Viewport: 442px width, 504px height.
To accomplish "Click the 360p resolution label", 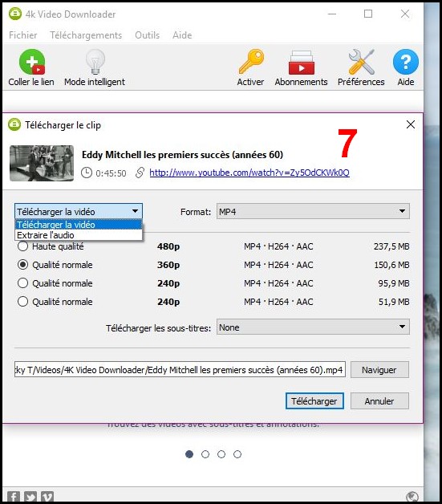I will (168, 265).
